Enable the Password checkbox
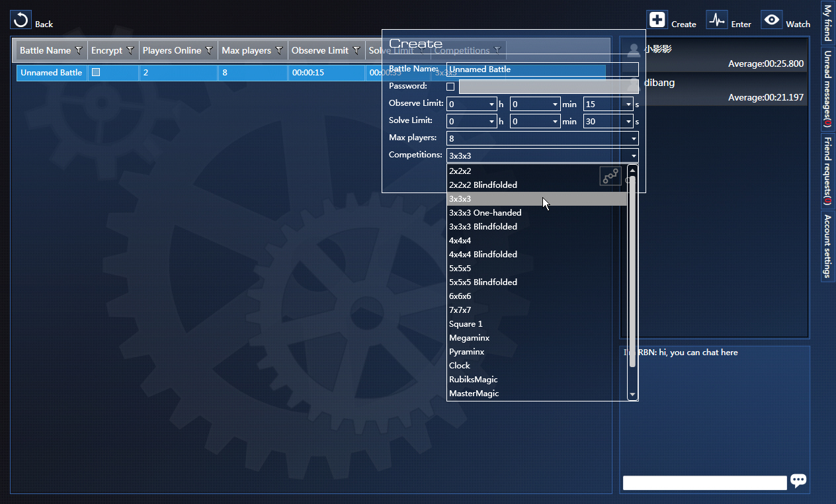The height and width of the screenshot is (504, 836). [x=450, y=87]
